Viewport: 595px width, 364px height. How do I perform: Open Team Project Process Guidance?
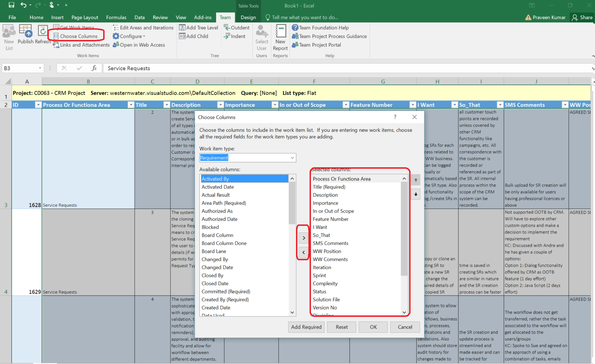(x=329, y=36)
